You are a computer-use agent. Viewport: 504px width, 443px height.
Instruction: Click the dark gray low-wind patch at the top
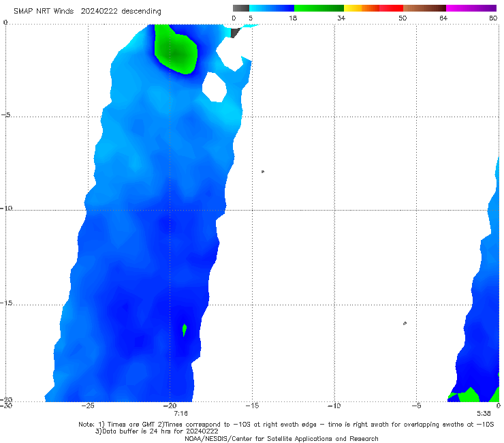[235, 33]
